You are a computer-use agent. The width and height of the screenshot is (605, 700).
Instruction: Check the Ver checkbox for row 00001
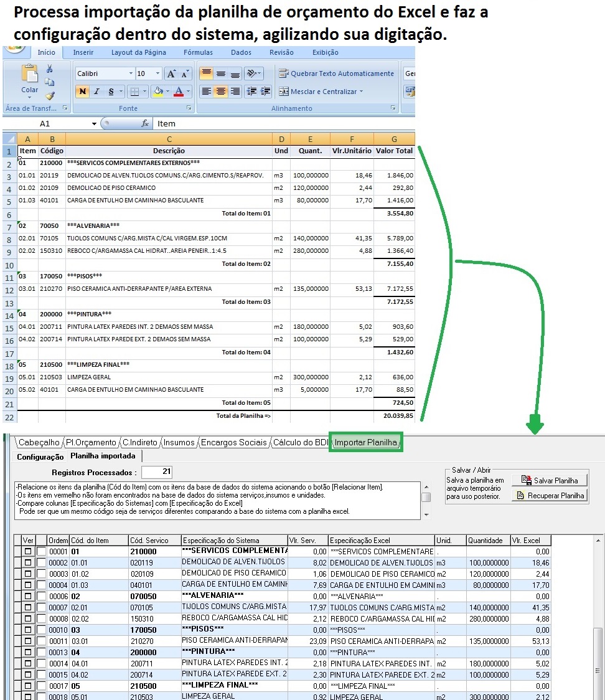[x=27, y=552]
